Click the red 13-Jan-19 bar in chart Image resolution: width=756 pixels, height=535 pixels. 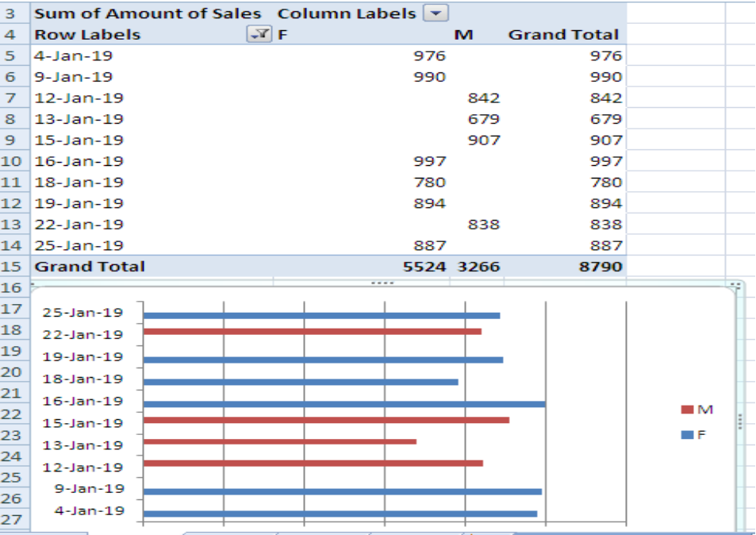click(x=280, y=441)
